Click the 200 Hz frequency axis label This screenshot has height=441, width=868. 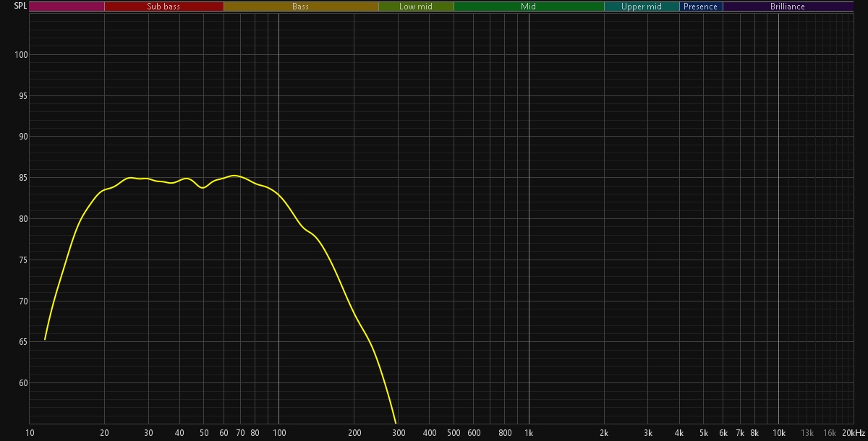(x=354, y=433)
